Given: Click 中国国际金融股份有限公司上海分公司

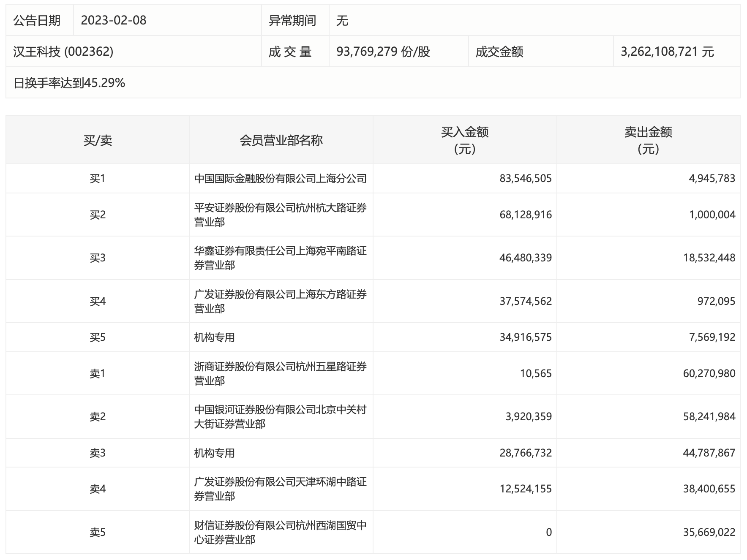Looking at the screenshot, I should pos(280,179).
